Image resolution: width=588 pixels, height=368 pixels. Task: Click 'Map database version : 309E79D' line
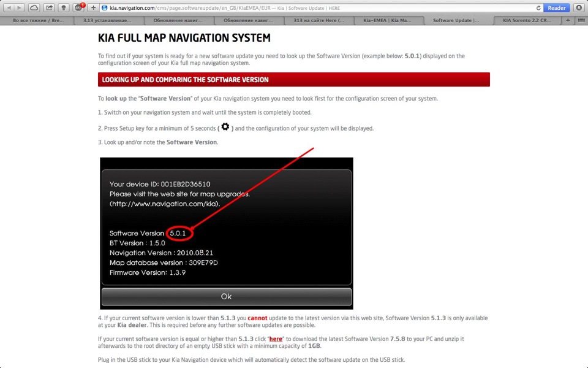pyautogui.click(x=164, y=263)
